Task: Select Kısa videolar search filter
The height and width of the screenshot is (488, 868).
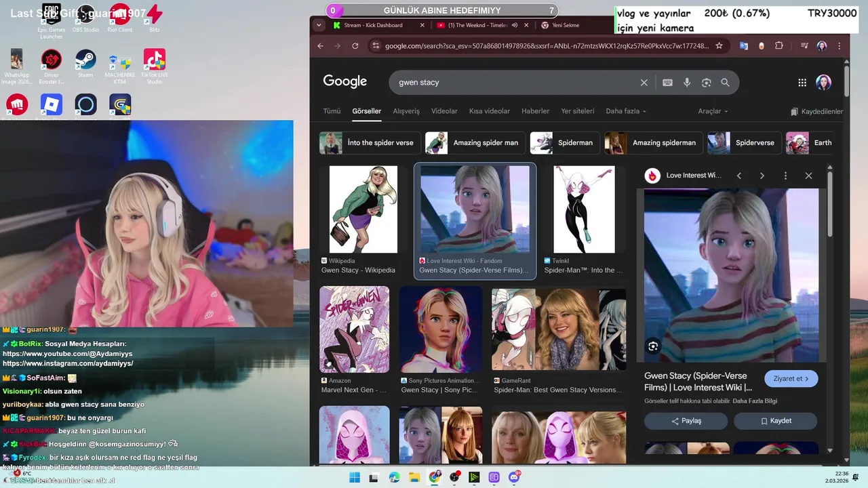Action: coord(490,111)
